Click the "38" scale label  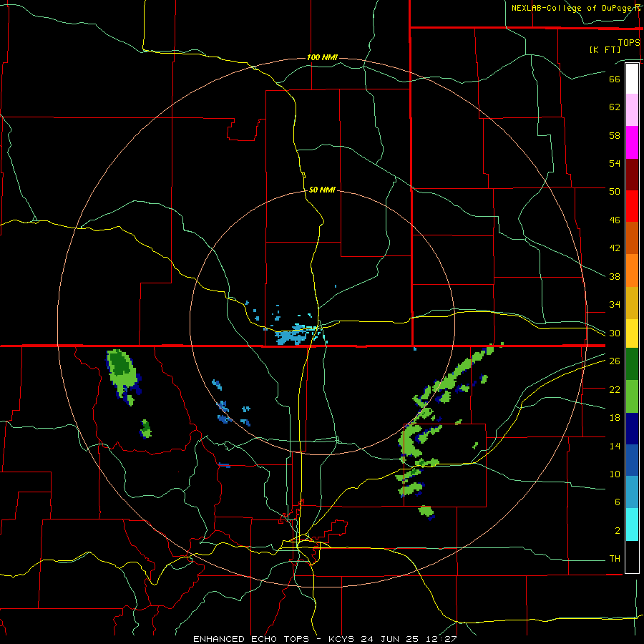(x=615, y=276)
